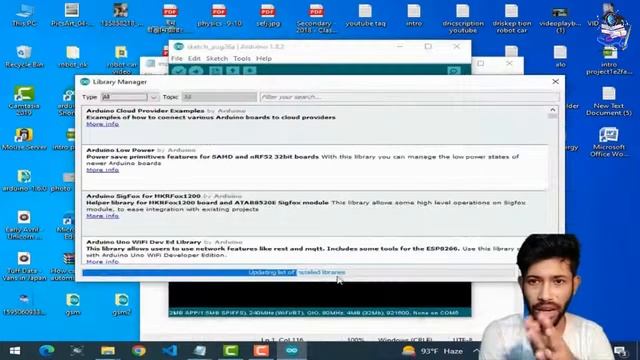Click Verify button in Arduino toolbar
The width and height of the screenshot is (640, 360).
pyautogui.click(x=179, y=71)
